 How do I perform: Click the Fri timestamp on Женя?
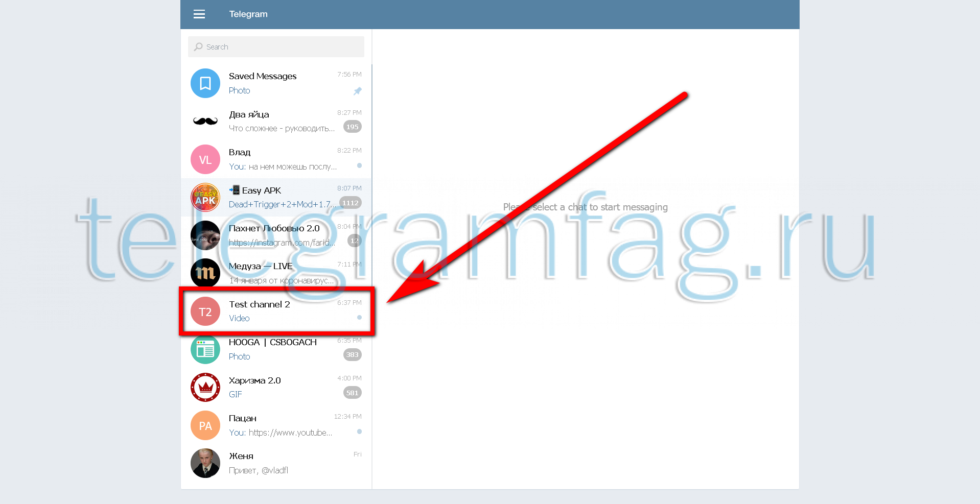tap(358, 454)
